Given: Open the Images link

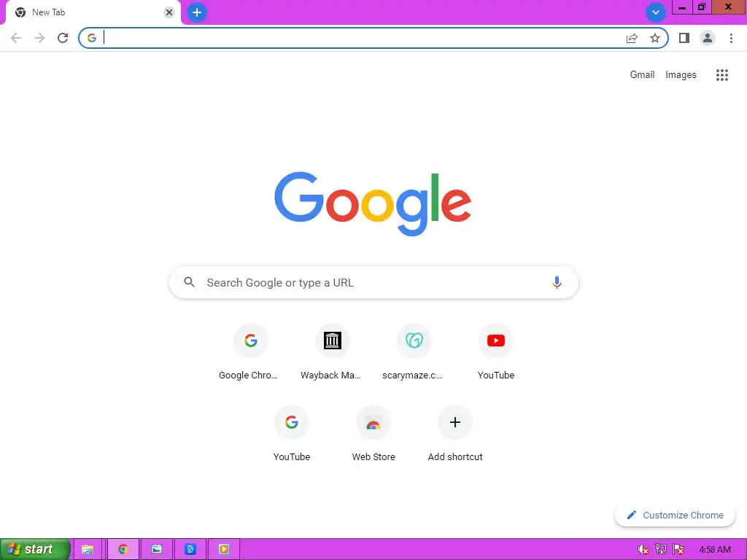Looking at the screenshot, I should pos(681,75).
